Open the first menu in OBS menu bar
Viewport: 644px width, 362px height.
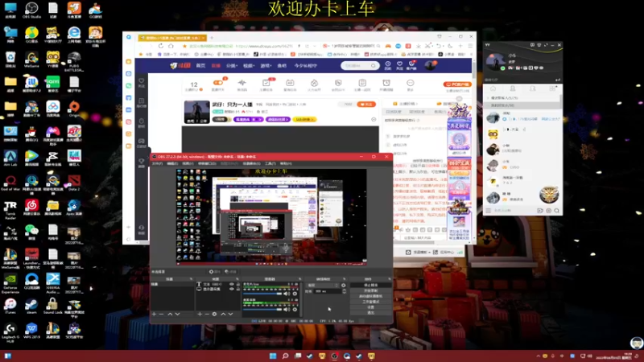[157, 163]
